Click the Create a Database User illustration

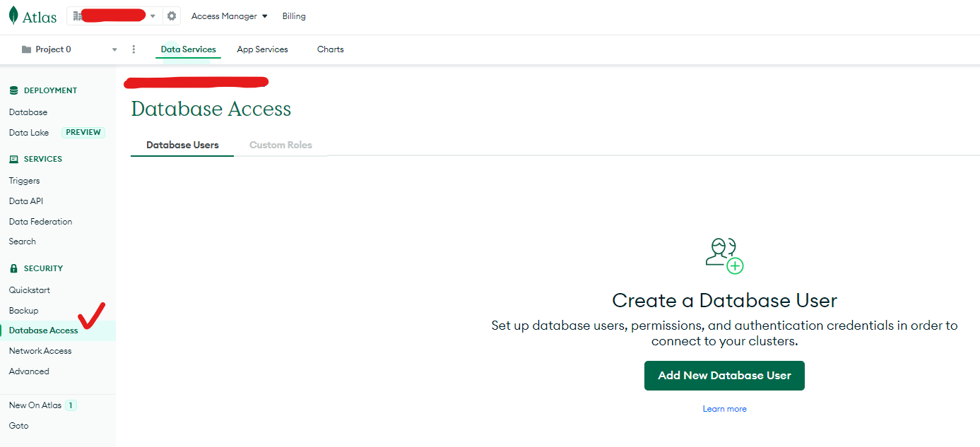[x=724, y=256]
